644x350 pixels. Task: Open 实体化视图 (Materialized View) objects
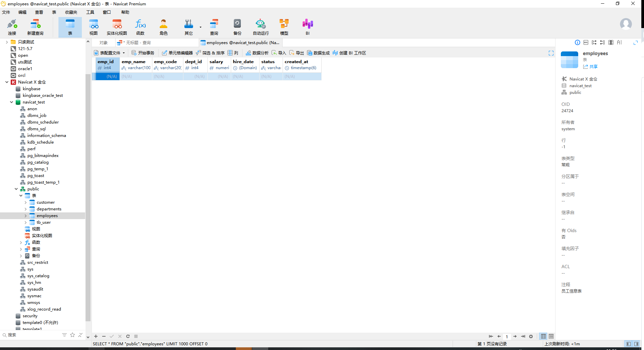[117, 27]
